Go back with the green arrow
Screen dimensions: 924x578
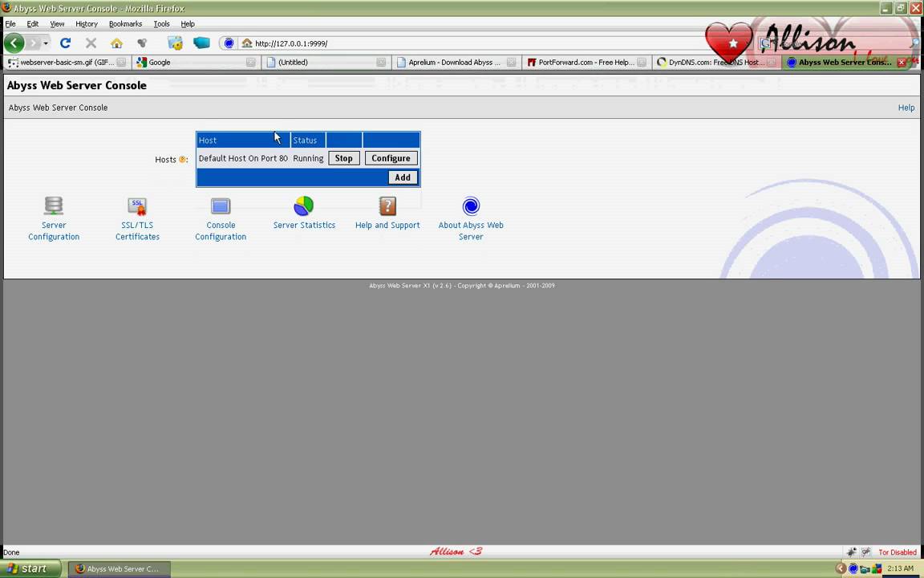point(14,43)
